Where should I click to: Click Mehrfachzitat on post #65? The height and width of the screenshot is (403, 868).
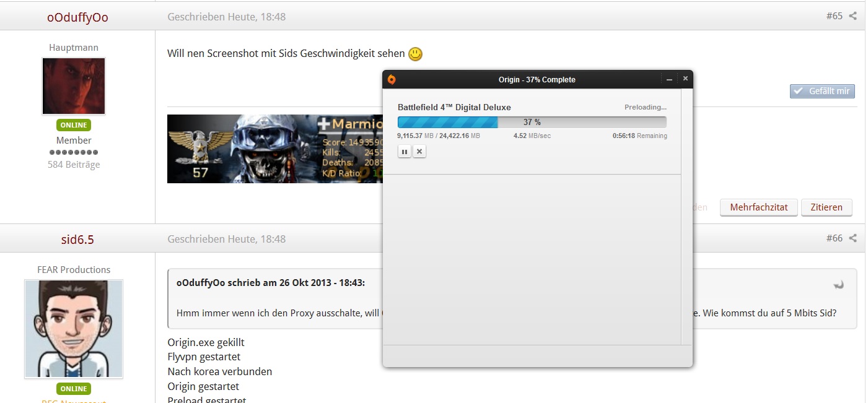tap(759, 207)
